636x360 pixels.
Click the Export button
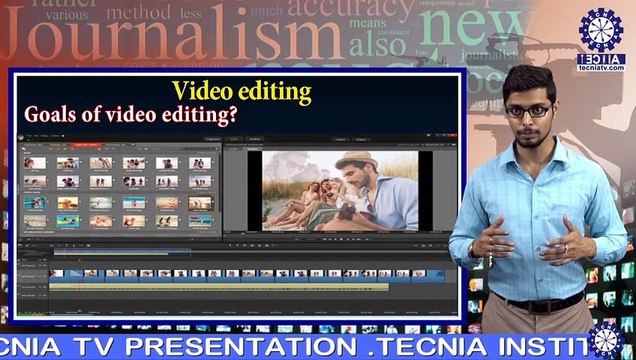click(x=361, y=139)
